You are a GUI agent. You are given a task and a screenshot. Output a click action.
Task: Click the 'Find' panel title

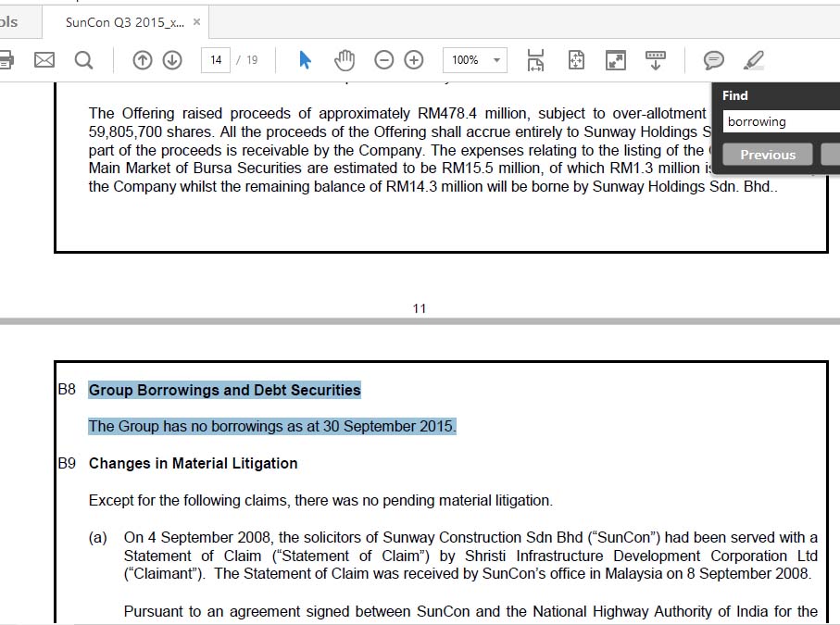tap(735, 96)
